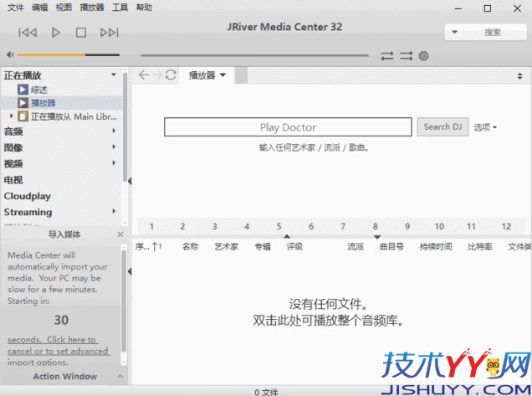This screenshot has height=396, width=532.
Task: Click the Play Doctor input field
Action: 288,127
